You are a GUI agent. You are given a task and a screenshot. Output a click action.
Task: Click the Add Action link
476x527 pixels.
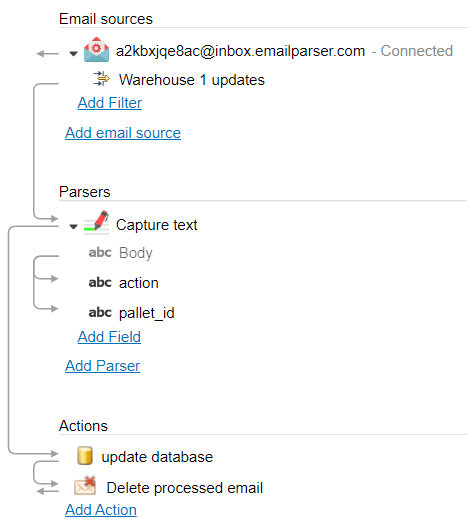coord(101,510)
